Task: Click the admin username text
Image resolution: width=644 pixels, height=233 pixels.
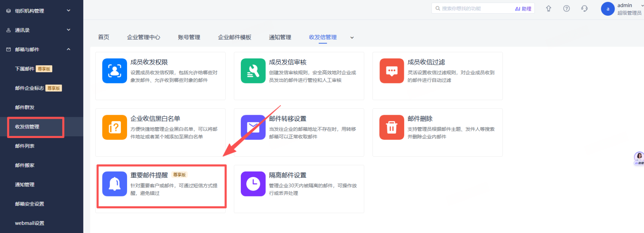Action: point(625,5)
